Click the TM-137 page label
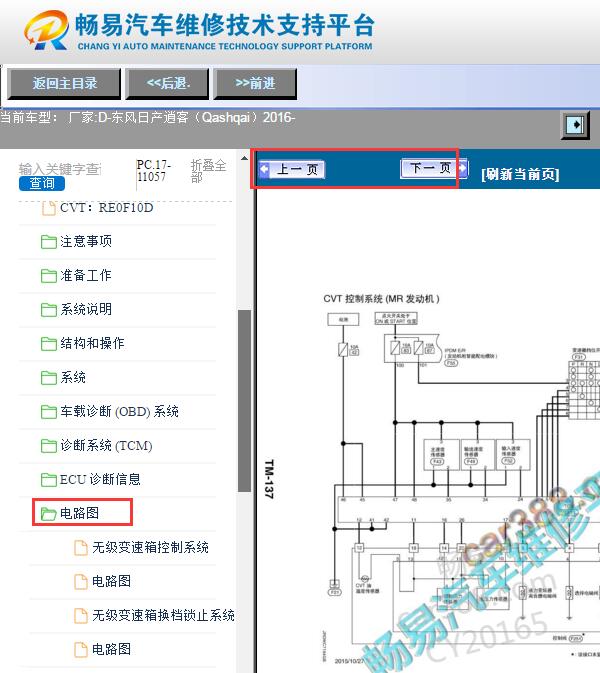 (x=269, y=479)
